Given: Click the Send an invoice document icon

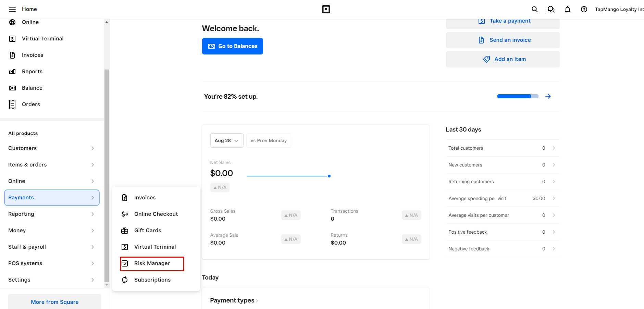Looking at the screenshot, I should click(x=481, y=40).
